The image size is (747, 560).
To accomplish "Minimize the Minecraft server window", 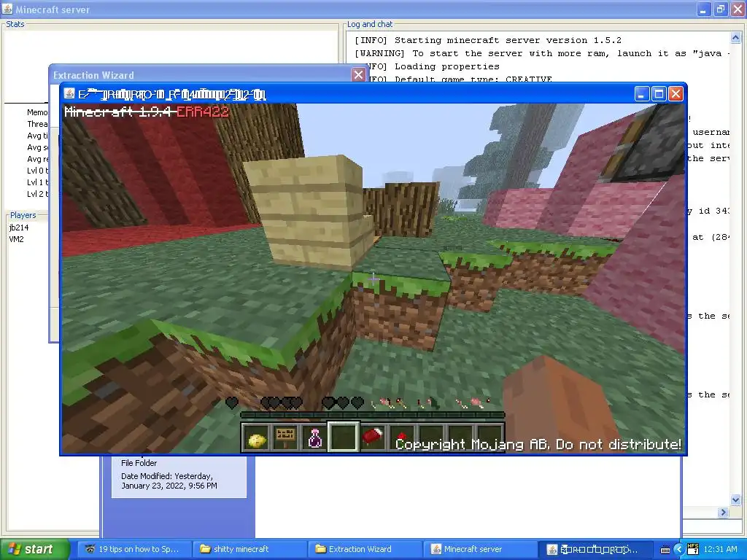I will click(704, 9).
